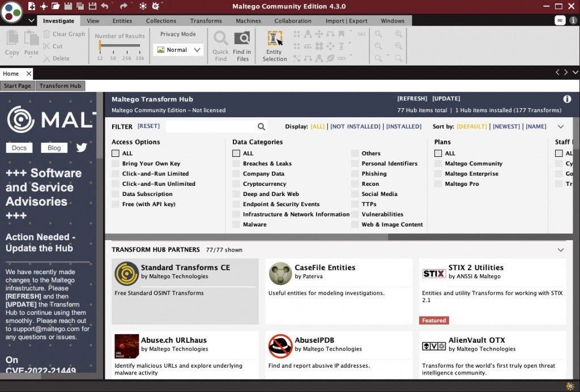Open the Entities ribbon tab
Screen dimensions: 580x392
(x=122, y=21)
